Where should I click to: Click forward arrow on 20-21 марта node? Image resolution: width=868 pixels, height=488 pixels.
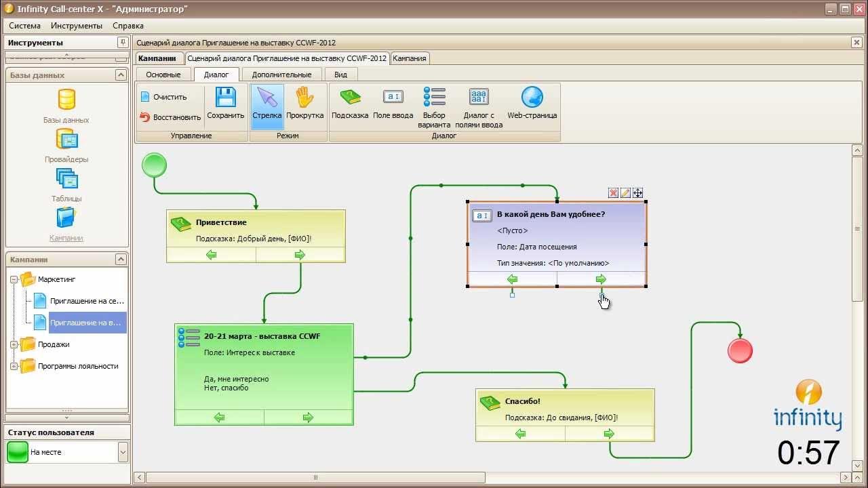(x=309, y=418)
